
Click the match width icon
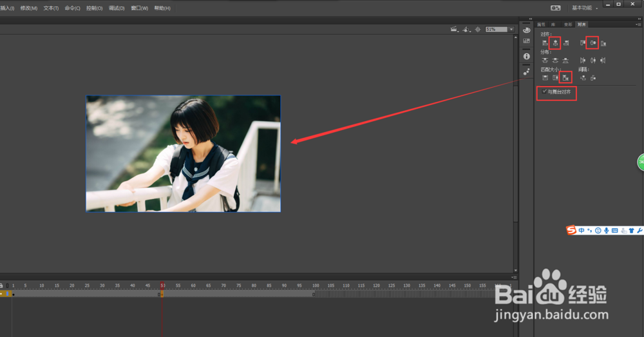pyautogui.click(x=545, y=78)
